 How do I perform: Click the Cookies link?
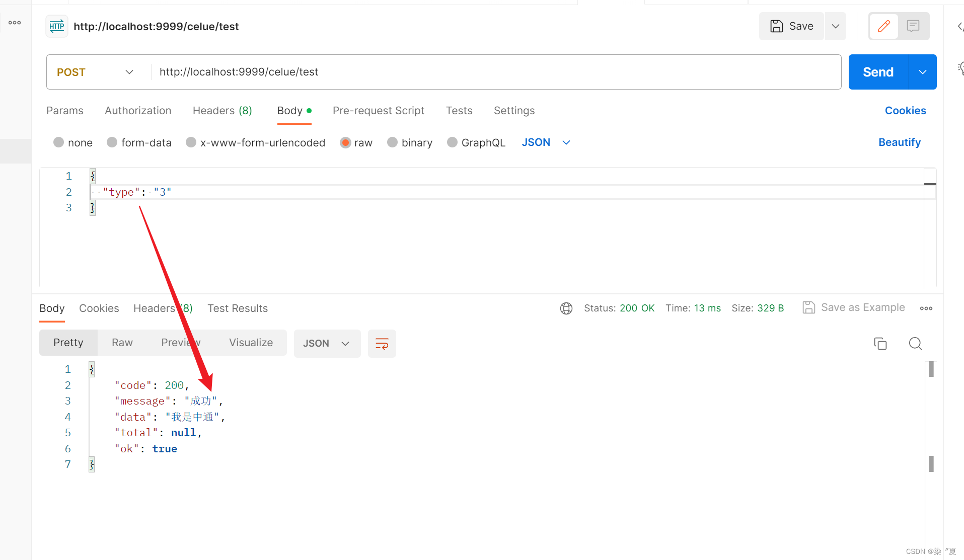pyautogui.click(x=905, y=111)
